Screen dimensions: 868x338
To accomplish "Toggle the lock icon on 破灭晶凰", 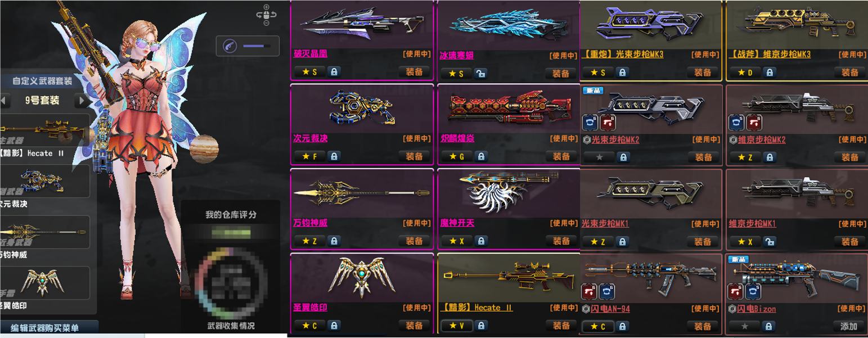I will point(334,72).
